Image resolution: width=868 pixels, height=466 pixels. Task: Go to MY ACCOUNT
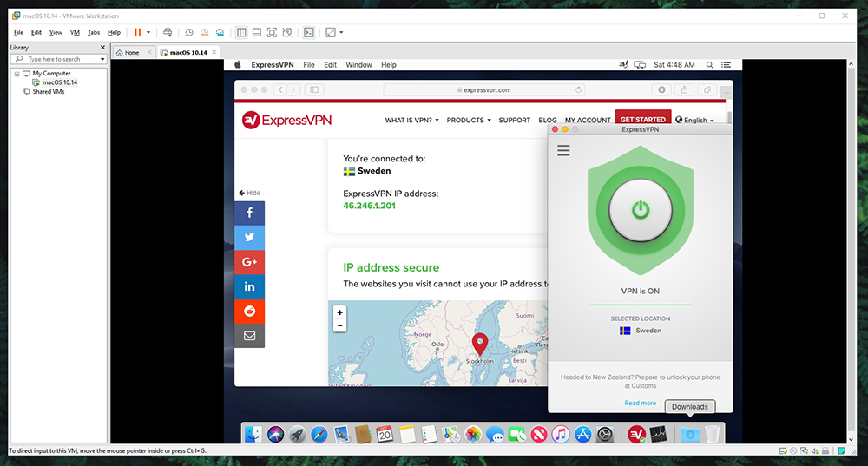[588, 120]
